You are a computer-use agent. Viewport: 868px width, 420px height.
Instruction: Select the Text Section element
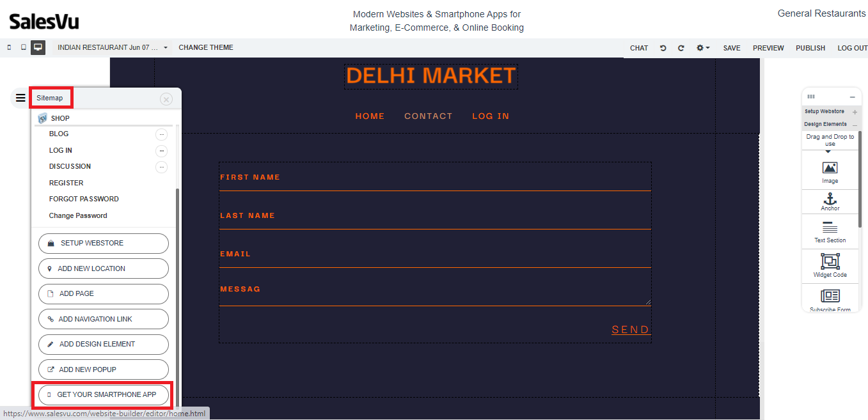(x=830, y=231)
